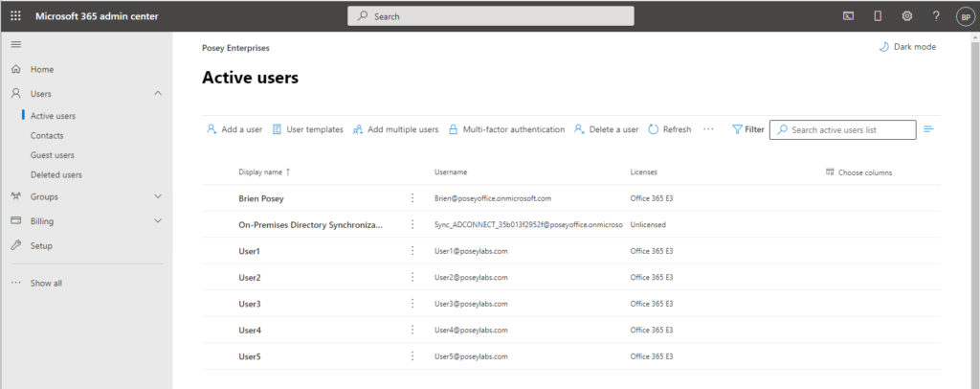
Task: Sort by Display name column header
Action: [x=264, y=172]
